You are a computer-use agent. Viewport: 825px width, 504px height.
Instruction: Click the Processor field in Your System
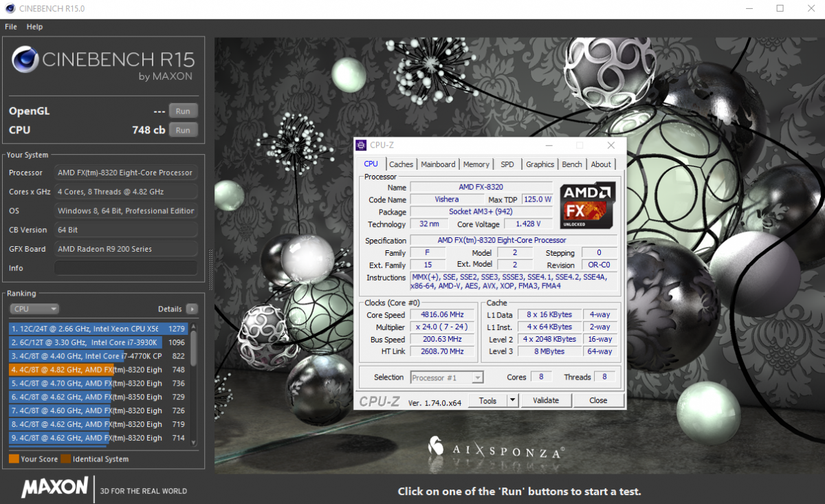coord(126,173)
